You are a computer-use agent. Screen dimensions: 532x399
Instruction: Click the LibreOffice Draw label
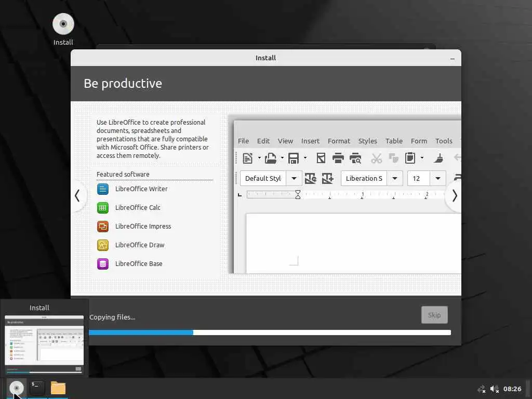click(139, 245)
